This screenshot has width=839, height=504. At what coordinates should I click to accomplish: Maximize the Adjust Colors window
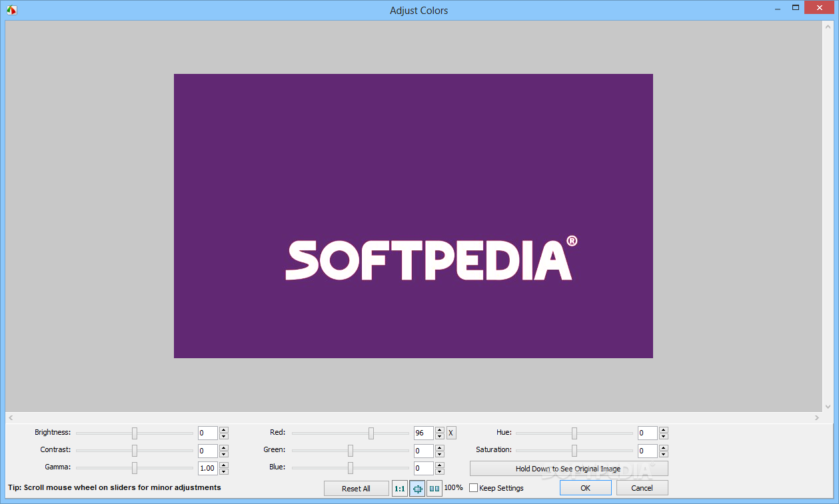coord(796,7)
